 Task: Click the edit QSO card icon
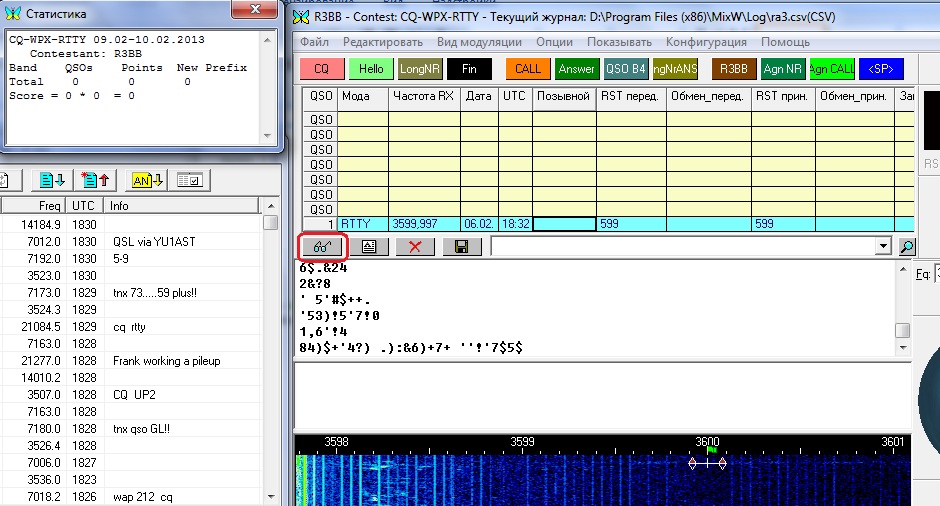368,245
